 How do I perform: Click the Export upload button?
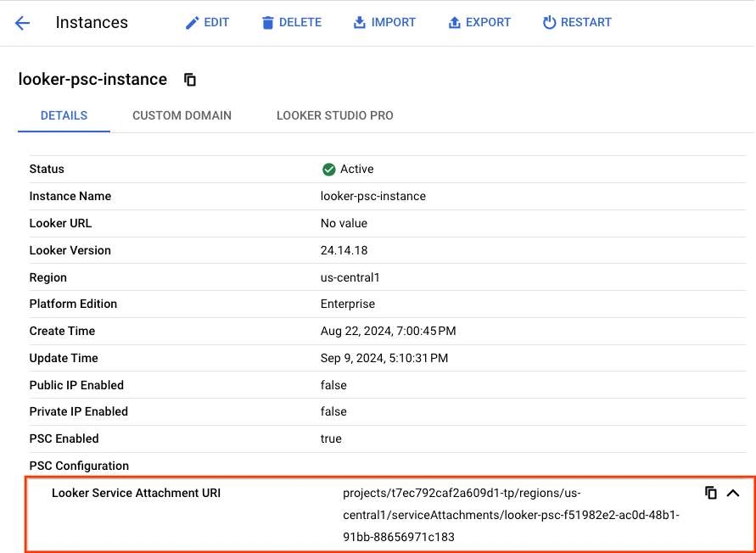click(479, 23)
